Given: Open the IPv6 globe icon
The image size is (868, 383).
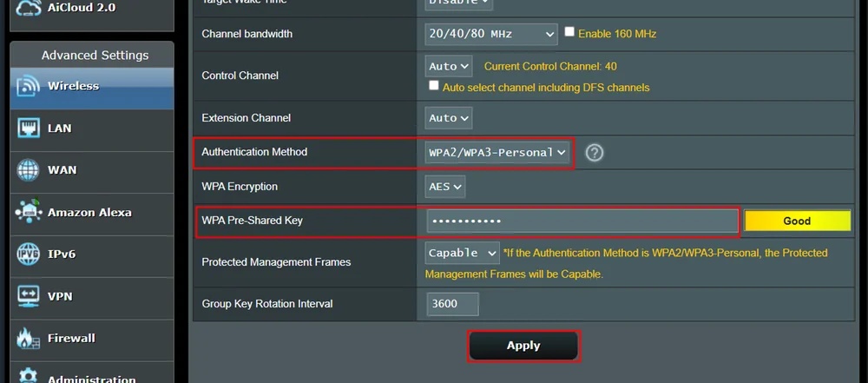Looking at the screenshot, I should coord(29,254).
